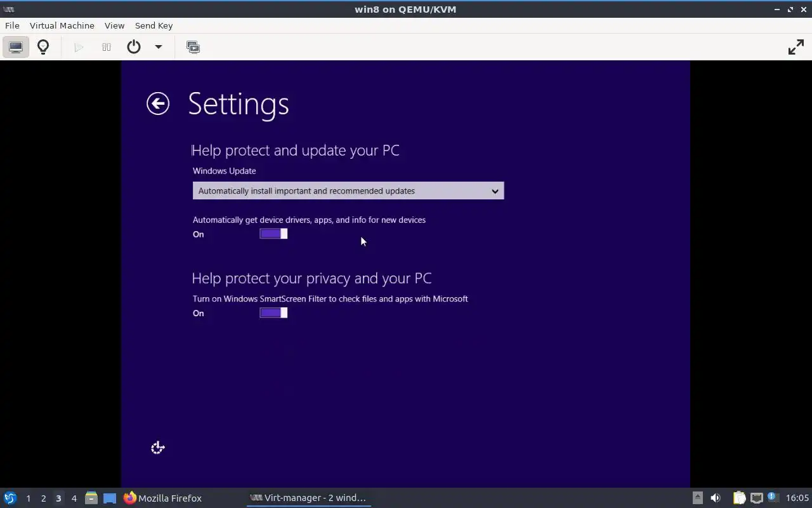The image size is (812, 508).
Task: Open the manage snapshots icon
Action: [x=193, y=47]
